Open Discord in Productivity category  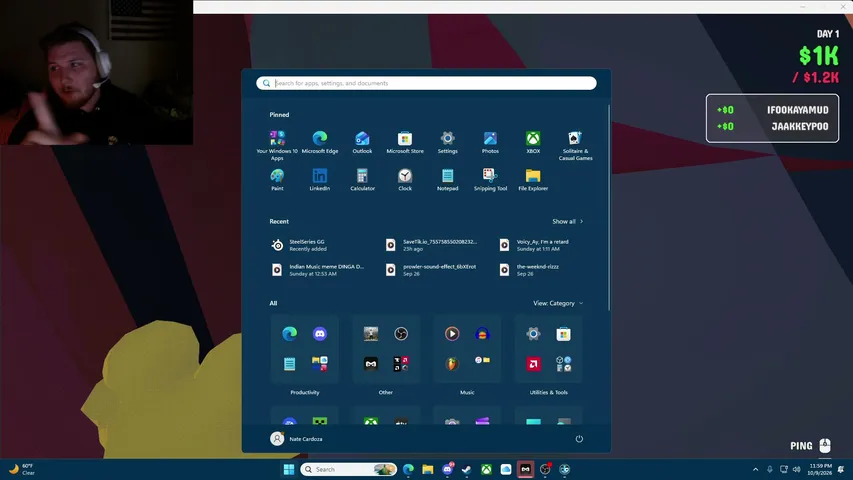pos(320,334)
